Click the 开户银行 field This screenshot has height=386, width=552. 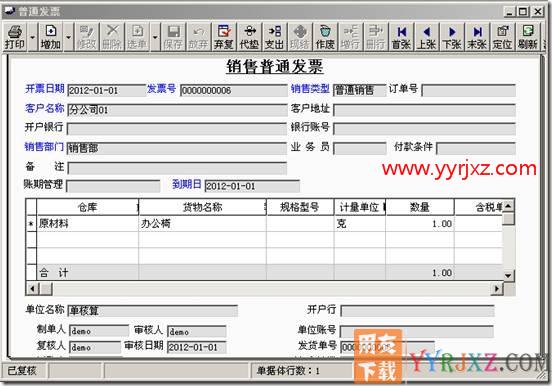[177, 129]
